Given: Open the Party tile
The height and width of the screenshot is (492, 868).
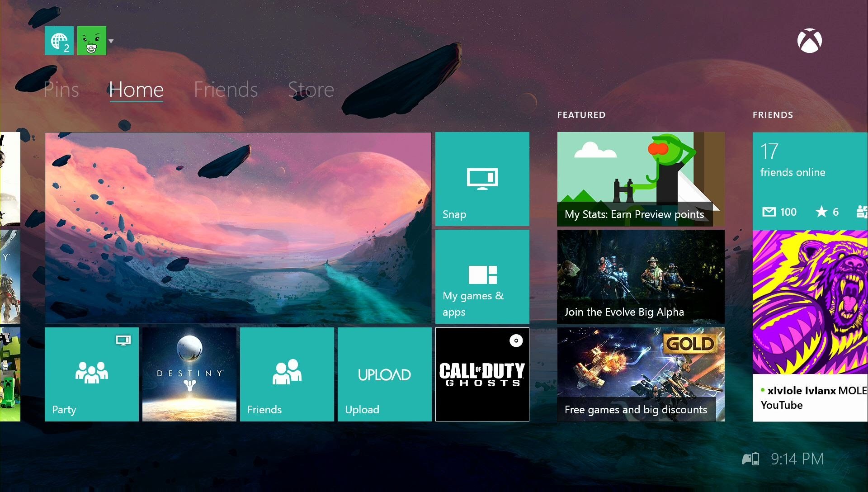Looking at the screenshot, I should pyautogui.click(x=92, y=374).
